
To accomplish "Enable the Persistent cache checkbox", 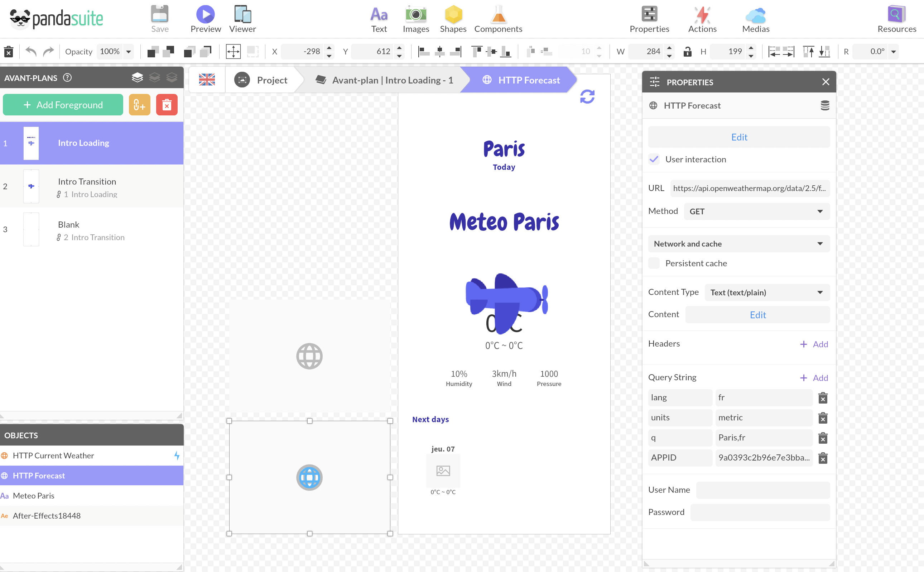I will click(654, 263).
